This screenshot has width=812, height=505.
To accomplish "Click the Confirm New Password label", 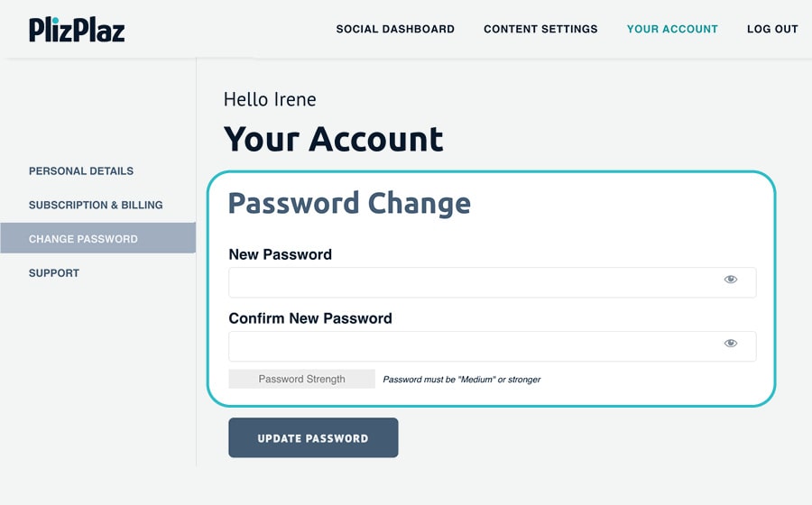I will [310, 318].
